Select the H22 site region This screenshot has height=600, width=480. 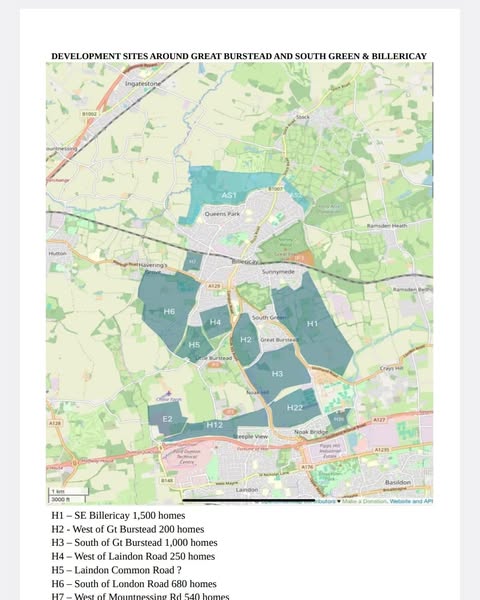click(x=295, y=408)
